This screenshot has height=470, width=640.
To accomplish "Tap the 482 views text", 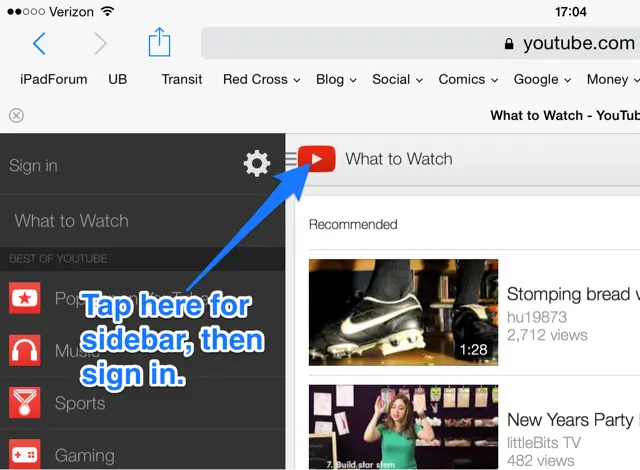I will (540, 461).
